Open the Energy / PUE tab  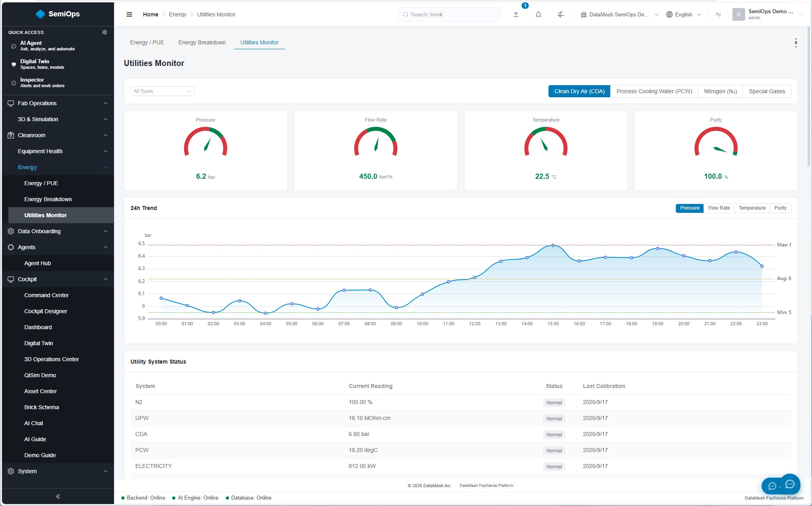[147, 42]
